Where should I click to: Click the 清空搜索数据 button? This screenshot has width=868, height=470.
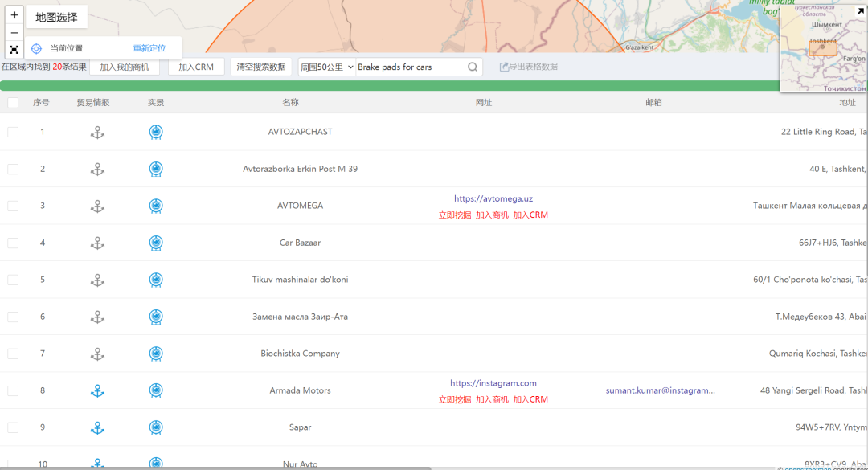(261, 67)
